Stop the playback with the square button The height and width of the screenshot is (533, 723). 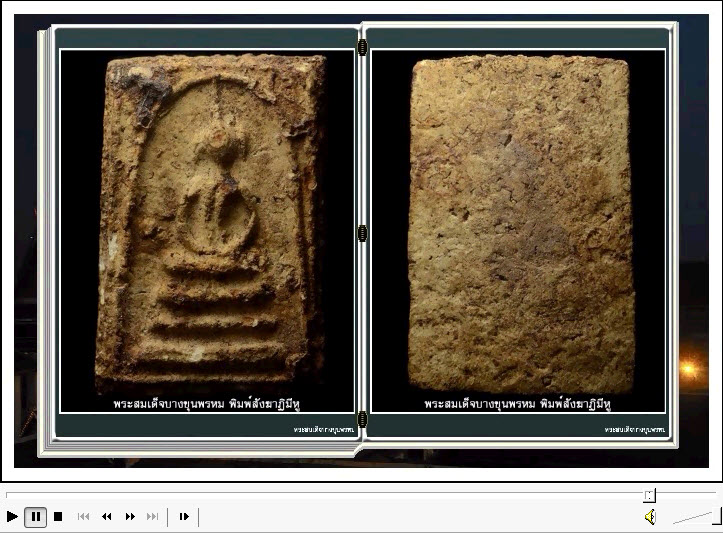point(58,516)
